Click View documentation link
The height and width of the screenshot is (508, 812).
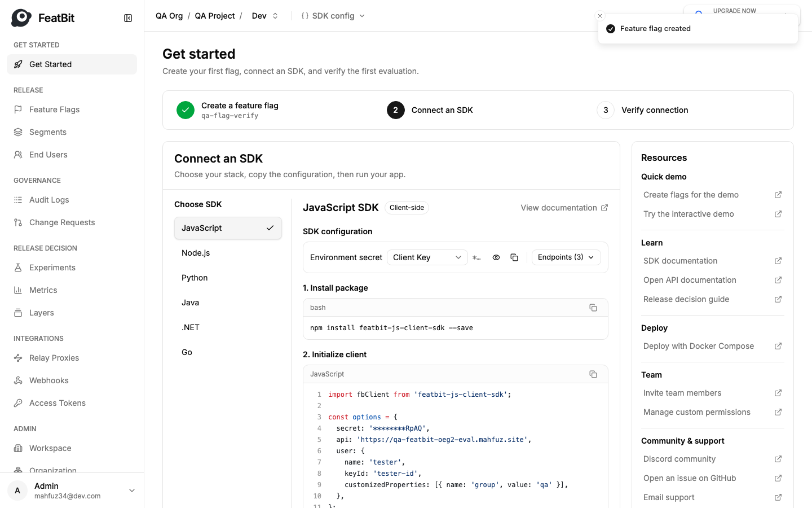(564, 208)
